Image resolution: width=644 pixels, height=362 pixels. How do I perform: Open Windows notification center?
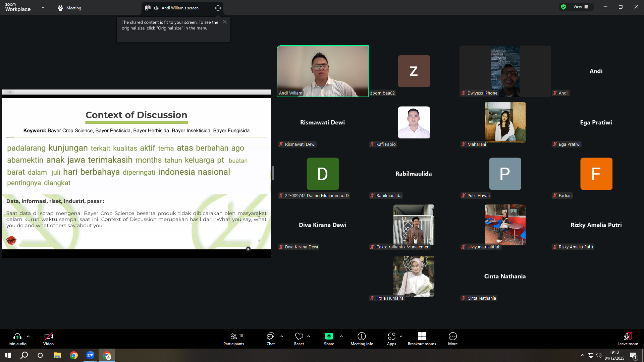[x=633, y=356]
